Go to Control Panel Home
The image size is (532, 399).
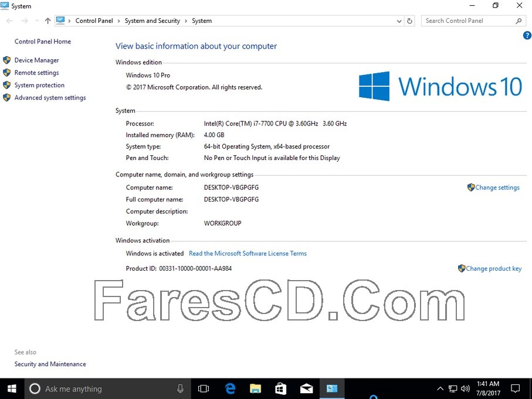click(x=43, y=42)
